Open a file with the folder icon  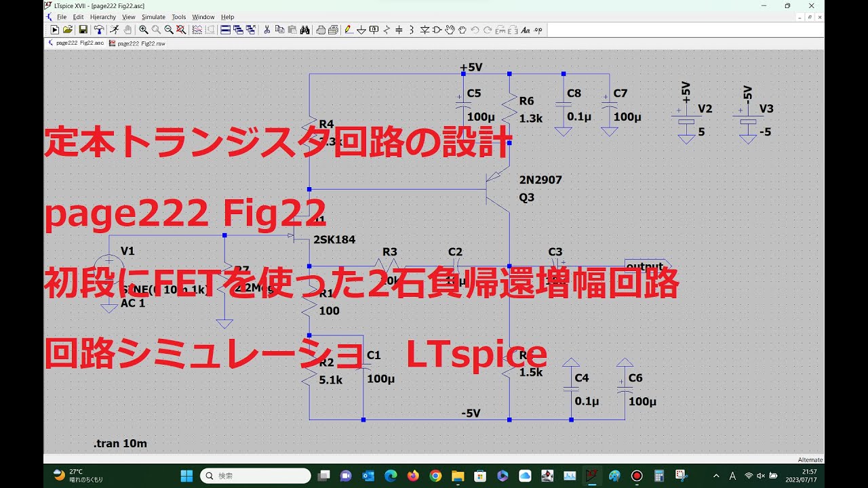(68, 30)
